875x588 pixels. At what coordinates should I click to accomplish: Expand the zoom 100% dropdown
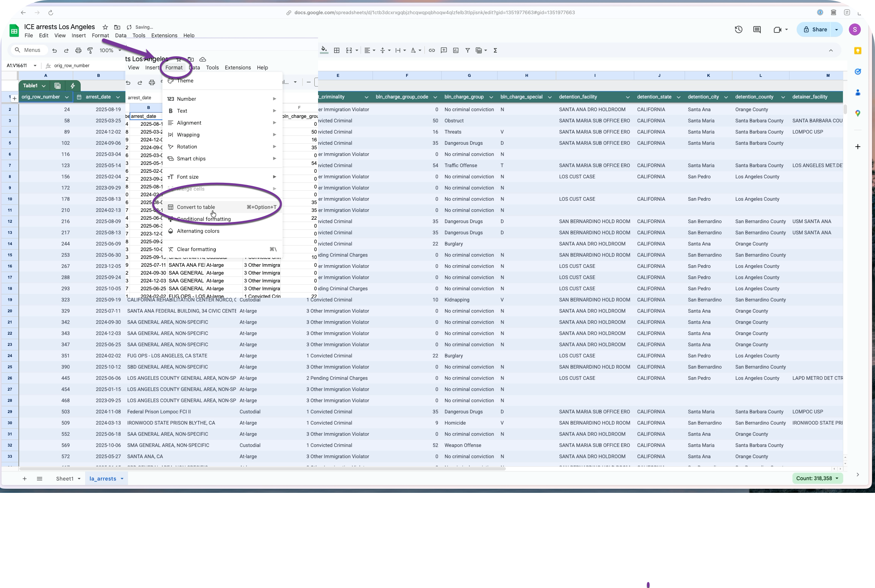click(110, 50)
